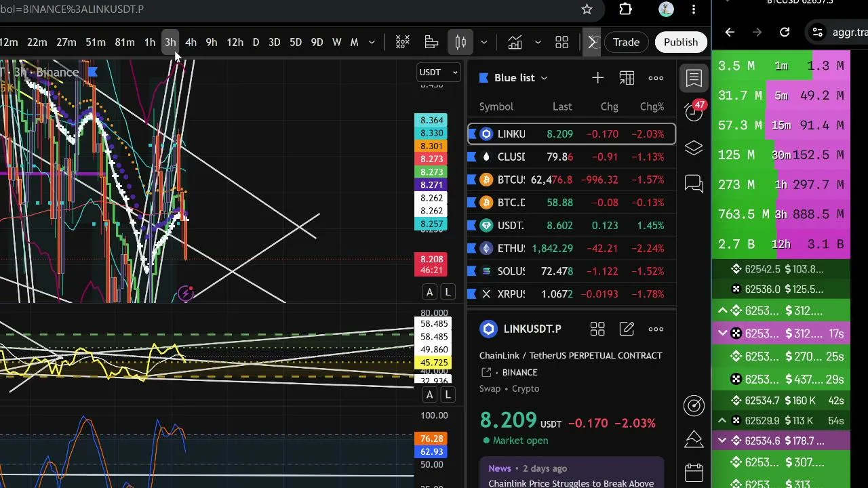
Task: Toggle log scale L on the indicator pane
Action: pyautogui.click(x=448, y=394)
